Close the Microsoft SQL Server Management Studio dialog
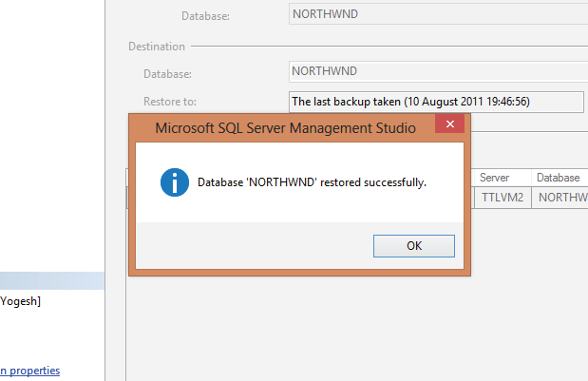This screenshot has height=381, width=588. 449,124
